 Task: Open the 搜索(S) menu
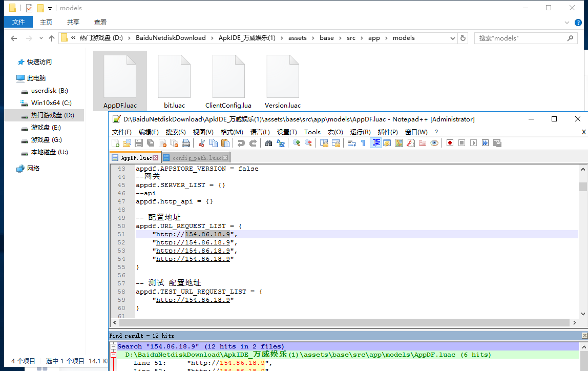tap(176, 132)
